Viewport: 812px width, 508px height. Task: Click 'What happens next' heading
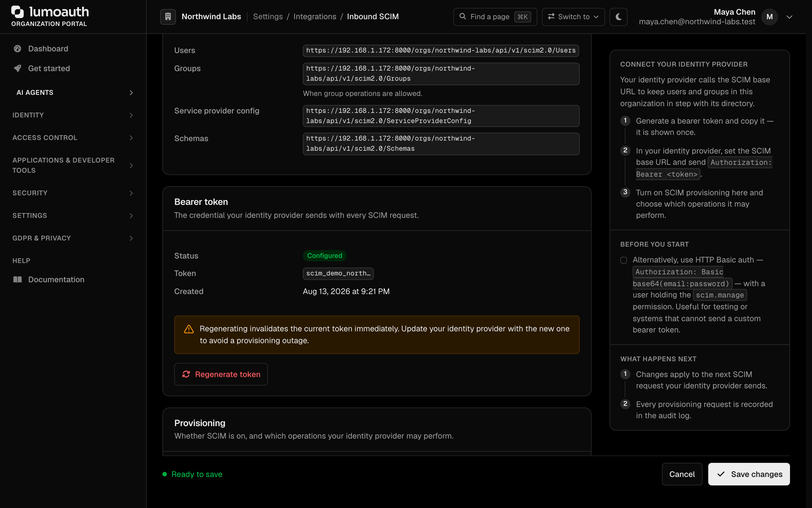coord(658,359)
